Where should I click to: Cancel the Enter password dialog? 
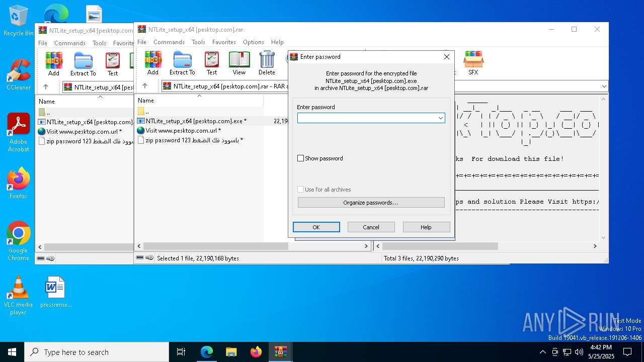point(371,227)
